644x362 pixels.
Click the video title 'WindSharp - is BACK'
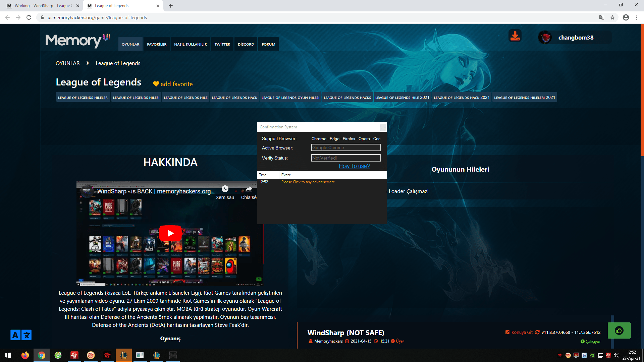(x=154, y=191)
